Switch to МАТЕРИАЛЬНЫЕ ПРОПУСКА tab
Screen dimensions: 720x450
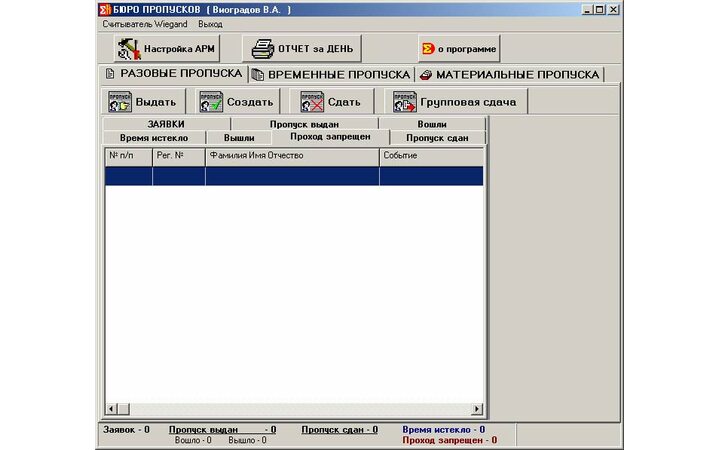(x=509, y=74)
